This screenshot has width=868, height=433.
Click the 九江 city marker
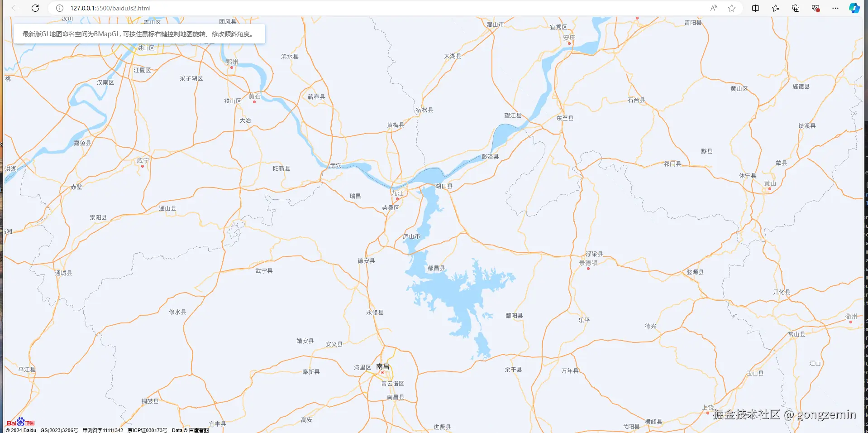[397, 199]
